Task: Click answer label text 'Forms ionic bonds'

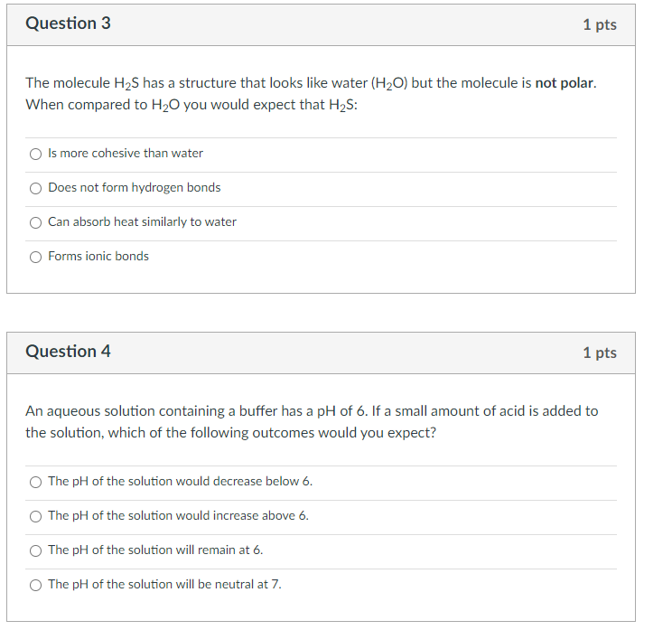Action: (x=98, y=256)
